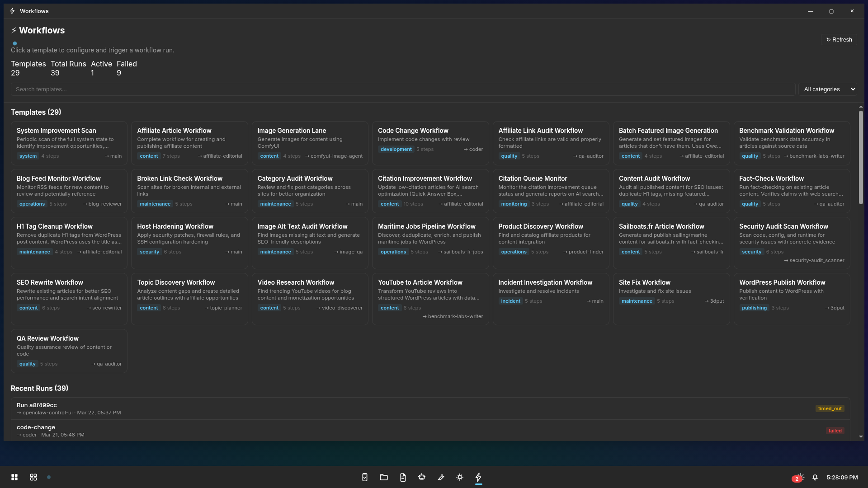This screenshot has width=868, height=488.
Task: Open WordPress Publish Workflow card
Action: coord(792,299)
